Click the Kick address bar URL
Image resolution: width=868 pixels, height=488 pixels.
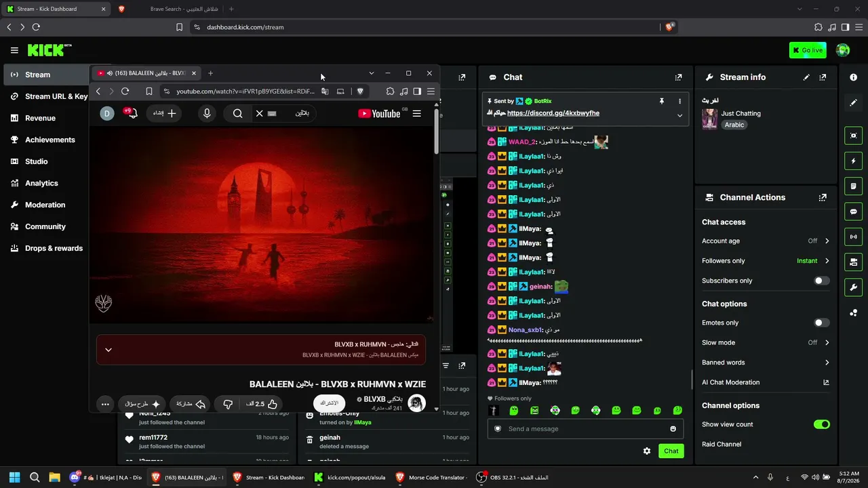[245, 27]
